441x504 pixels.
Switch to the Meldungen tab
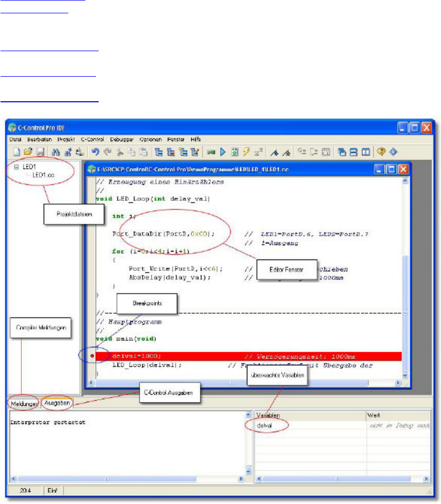point(24,404)
